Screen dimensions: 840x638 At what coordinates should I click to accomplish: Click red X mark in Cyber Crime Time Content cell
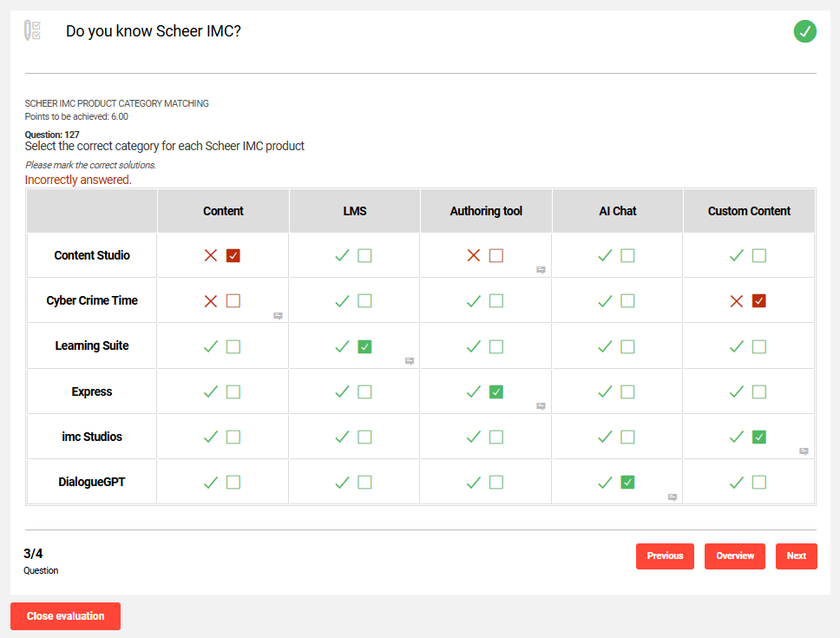pyautogui.click(x=211, y=301)
